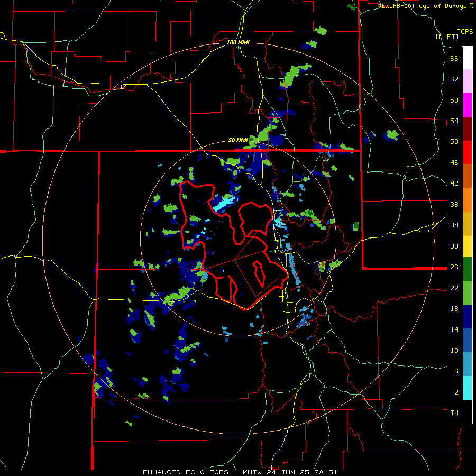Select the "26" legend value
Image resolution: width=476 pixels, height=476 pixels.
click(454, 267)
